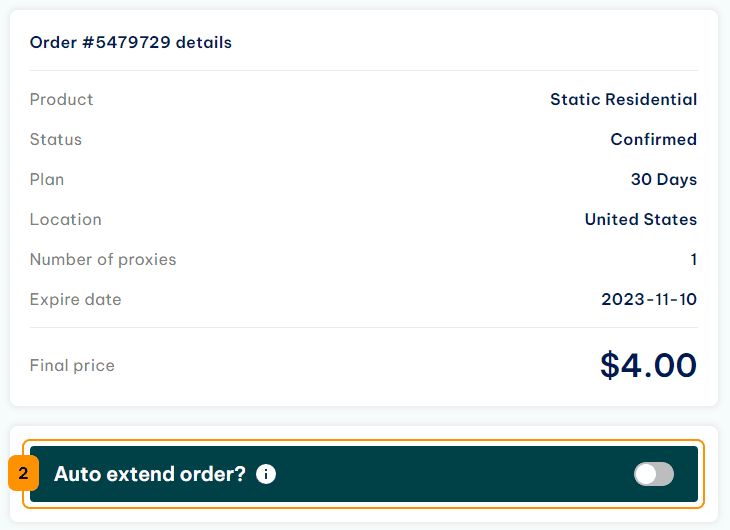Click the Static Residential product value
Screen dimensions: 730x530
[x=623, y=99]
